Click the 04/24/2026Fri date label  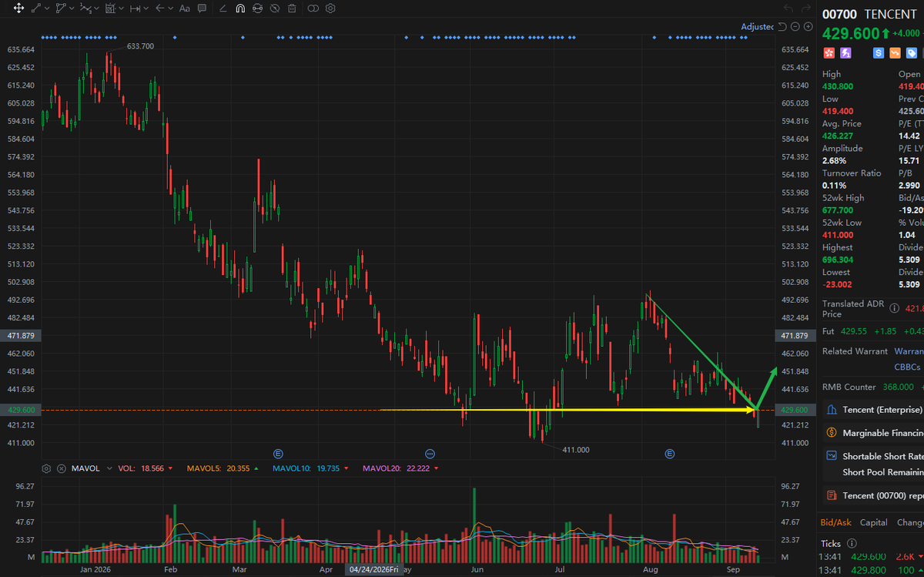[x=373, y=569]
